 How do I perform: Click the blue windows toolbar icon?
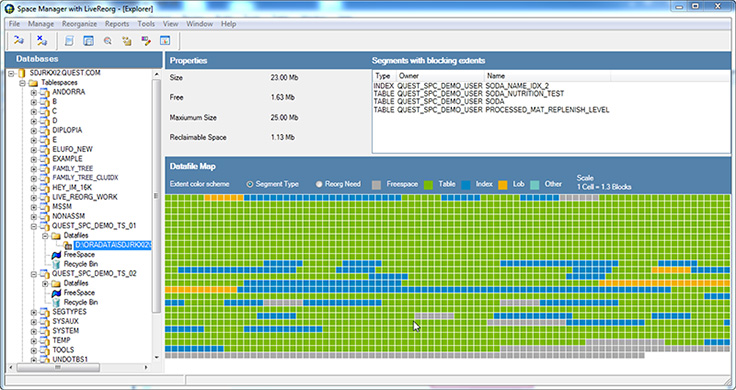[88, 41]
